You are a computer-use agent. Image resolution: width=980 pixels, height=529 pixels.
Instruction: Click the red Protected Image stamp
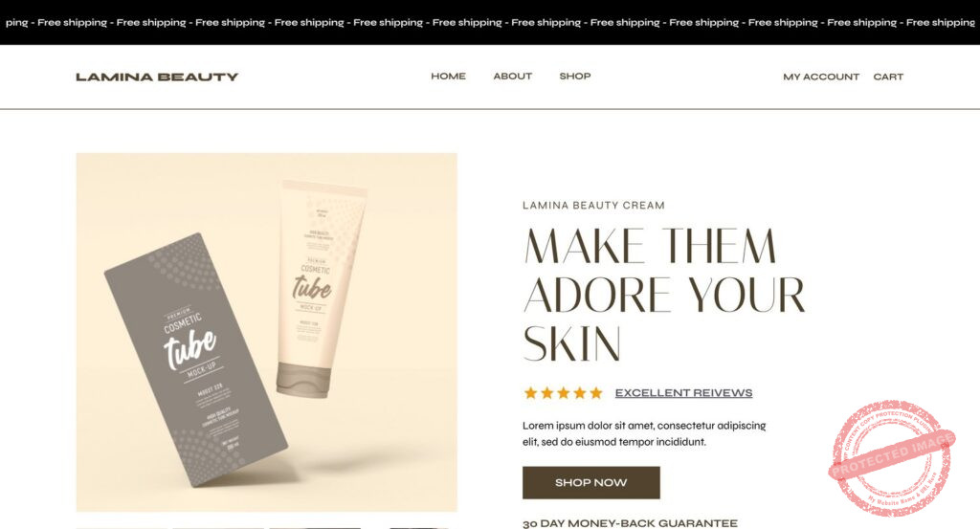click(892, 456)
